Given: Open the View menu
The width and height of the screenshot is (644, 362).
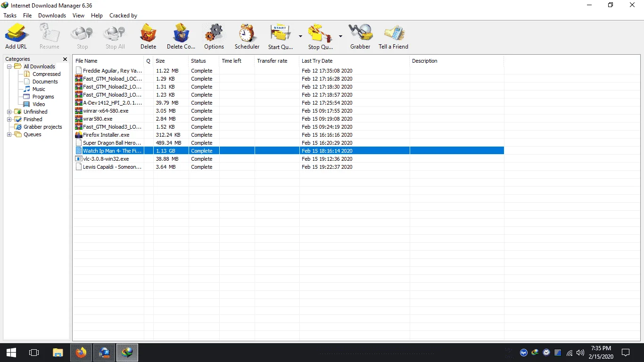Looking at the screenshot, I should tap(79, 16).
